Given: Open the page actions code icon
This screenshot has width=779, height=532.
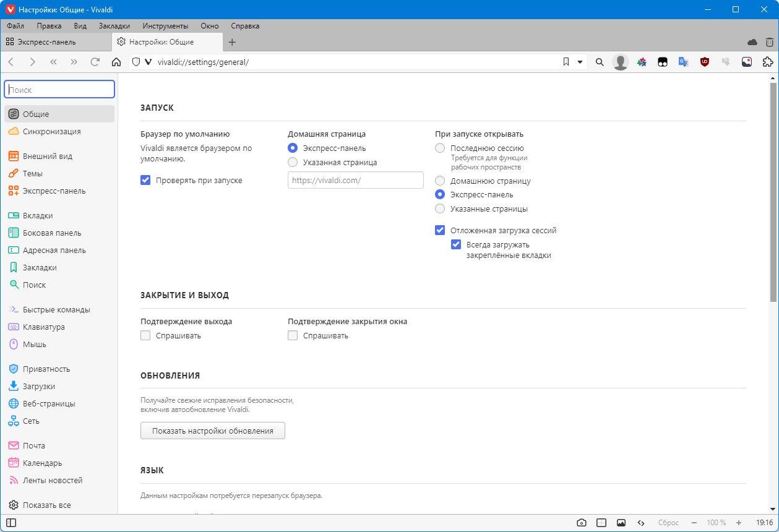Looking at the screenshot, I should pos(641,523).
